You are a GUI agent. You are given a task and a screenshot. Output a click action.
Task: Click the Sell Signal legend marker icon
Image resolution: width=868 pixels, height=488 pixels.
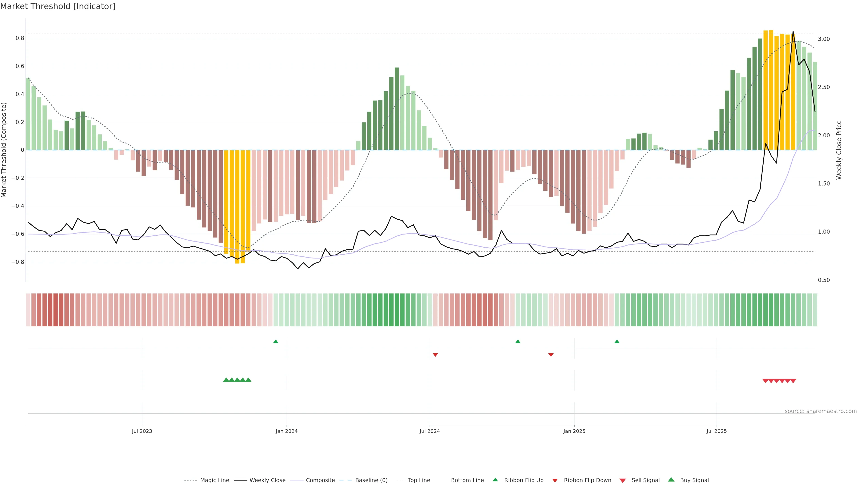click(623, 481)
